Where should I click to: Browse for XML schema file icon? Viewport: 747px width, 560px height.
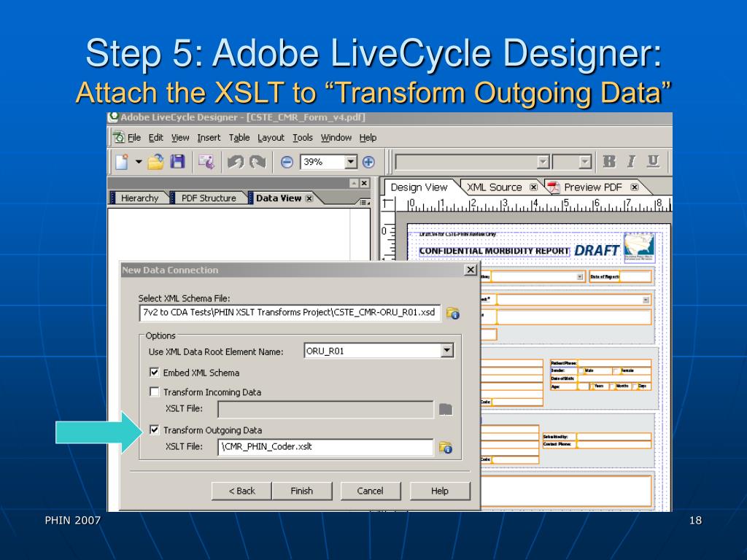pyautogui.click(x=452, y=314)
